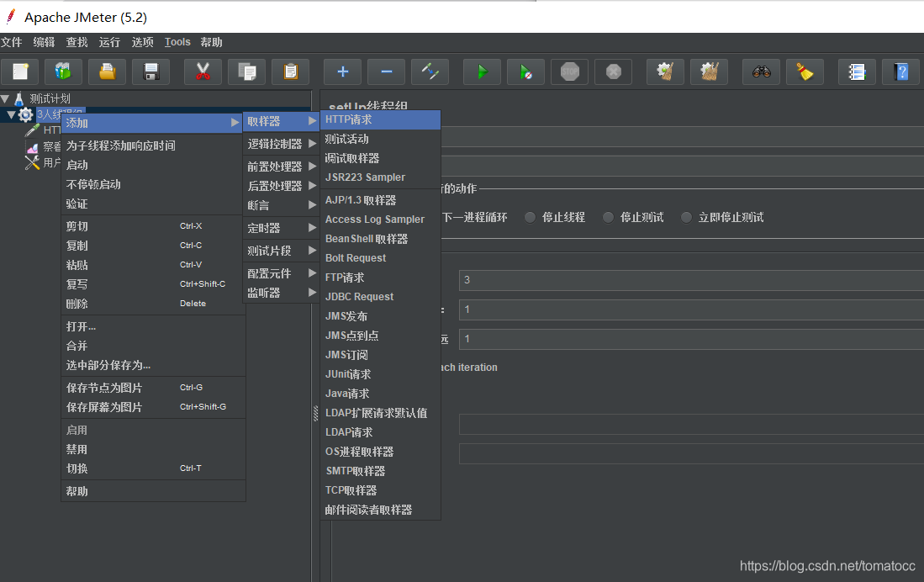Select Start (启动) in context menu
The width and height of the screenshot is (924, 582).
click(153, 165)
